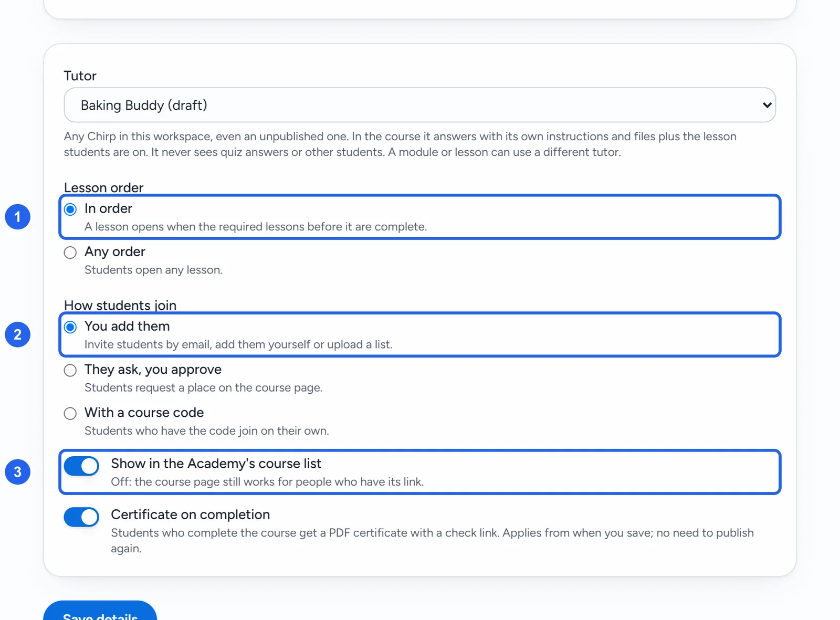Select the Any order radio button
This screenshot has height=620, width=840.
[x=70, y=253]
